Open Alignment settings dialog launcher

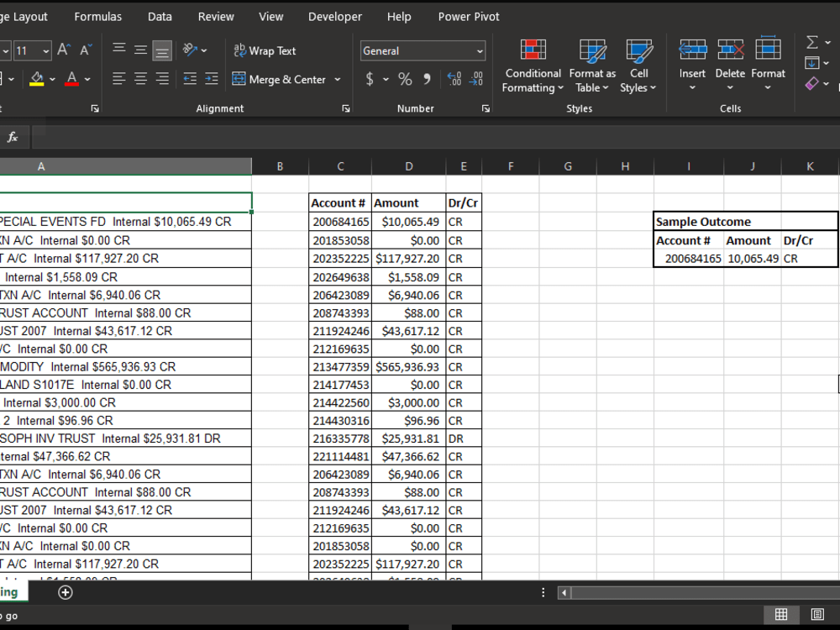coord(346,108)
